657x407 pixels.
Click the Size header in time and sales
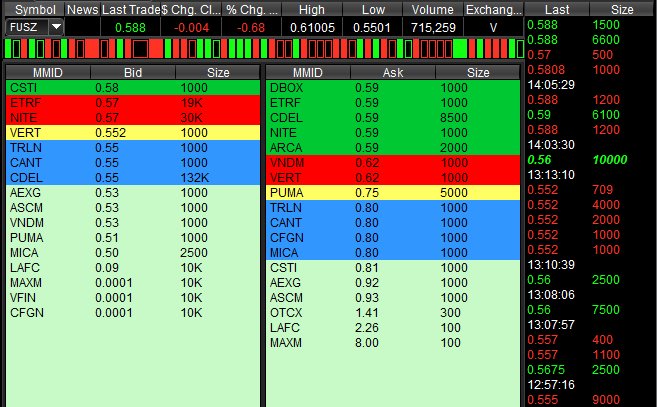622,9
